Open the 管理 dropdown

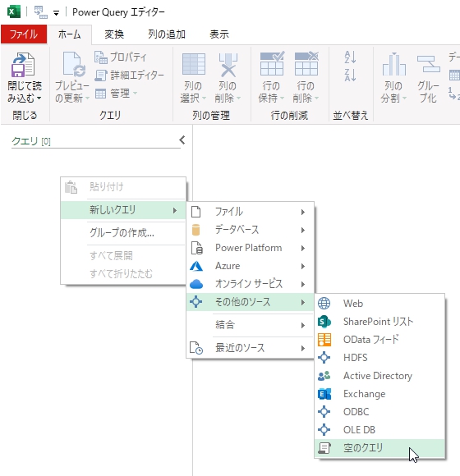116,94
